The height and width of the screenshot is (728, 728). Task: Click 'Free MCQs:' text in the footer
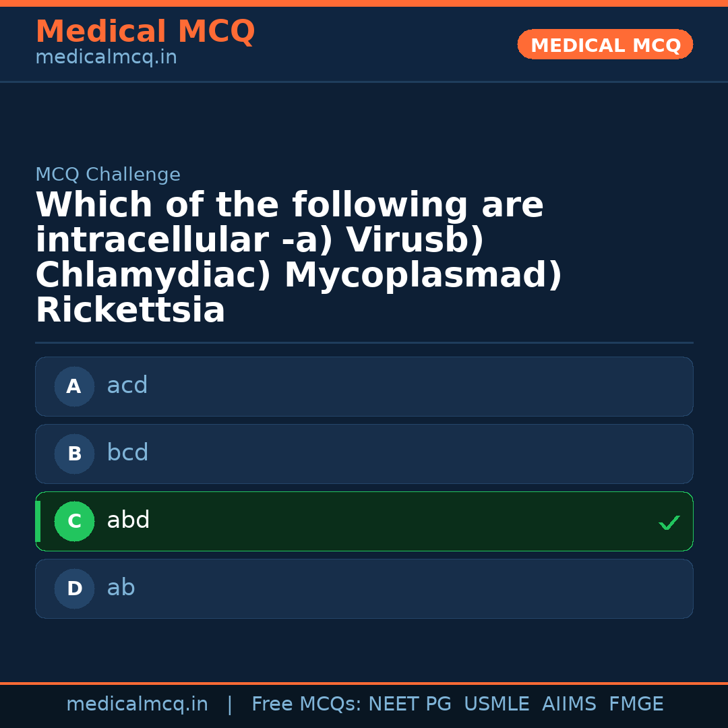306,704
